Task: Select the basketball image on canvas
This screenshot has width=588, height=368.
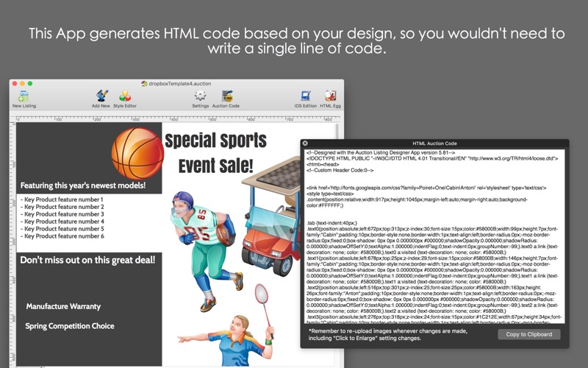Action: (138, 152)
